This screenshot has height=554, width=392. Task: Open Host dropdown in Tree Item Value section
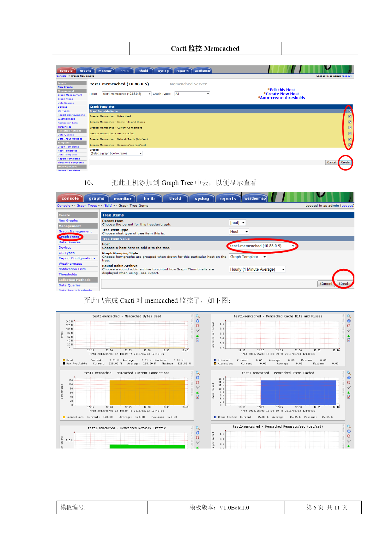[x=262, y=246]
